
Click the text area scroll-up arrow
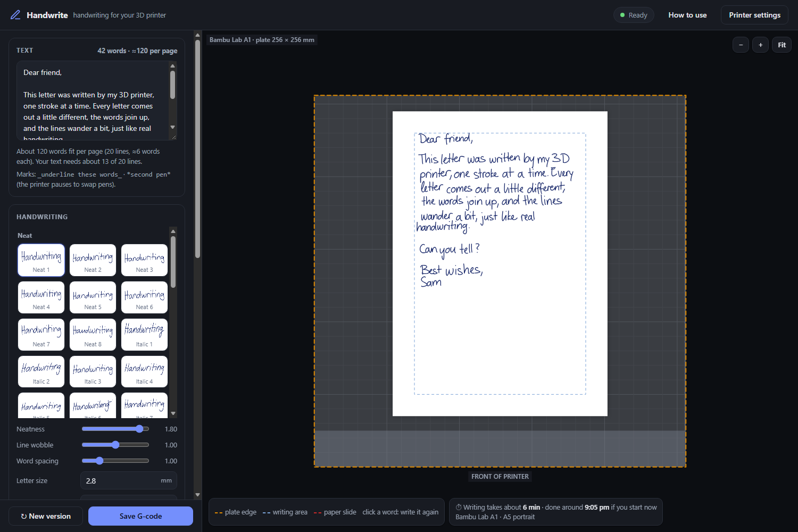click(172, 66)
